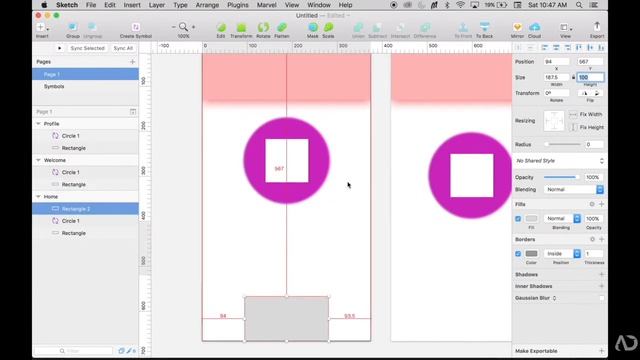Click the To Front toolbar icon
Screen dimensions: 640x360
pyautogui.click(x=463, y=27)
